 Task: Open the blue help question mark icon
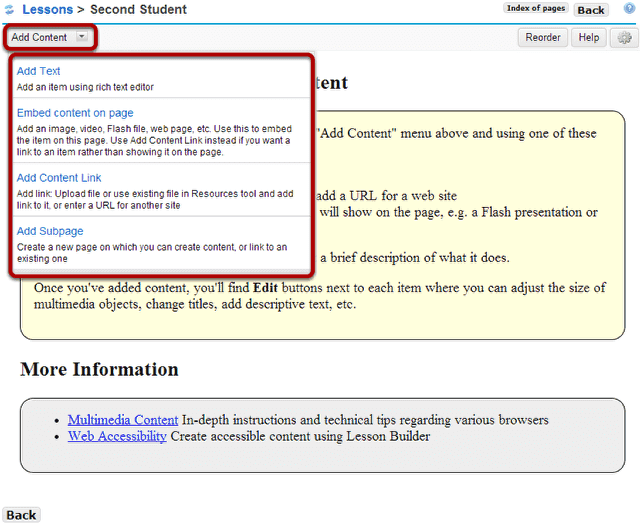629,9
